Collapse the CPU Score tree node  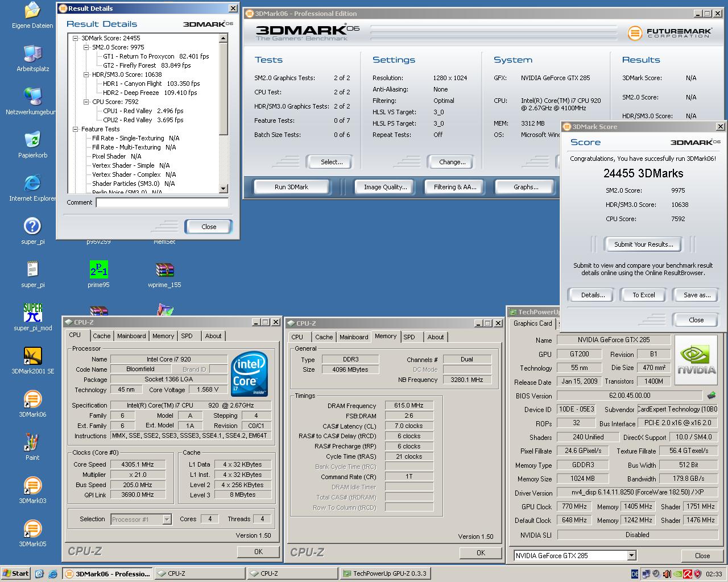(x=87, y=102)
